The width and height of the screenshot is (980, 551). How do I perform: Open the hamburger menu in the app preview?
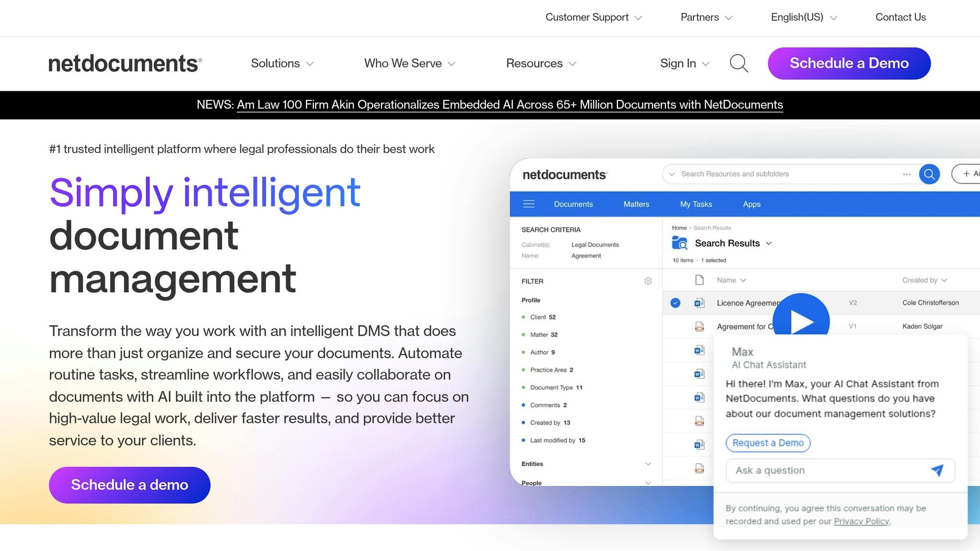click(529, 204)
